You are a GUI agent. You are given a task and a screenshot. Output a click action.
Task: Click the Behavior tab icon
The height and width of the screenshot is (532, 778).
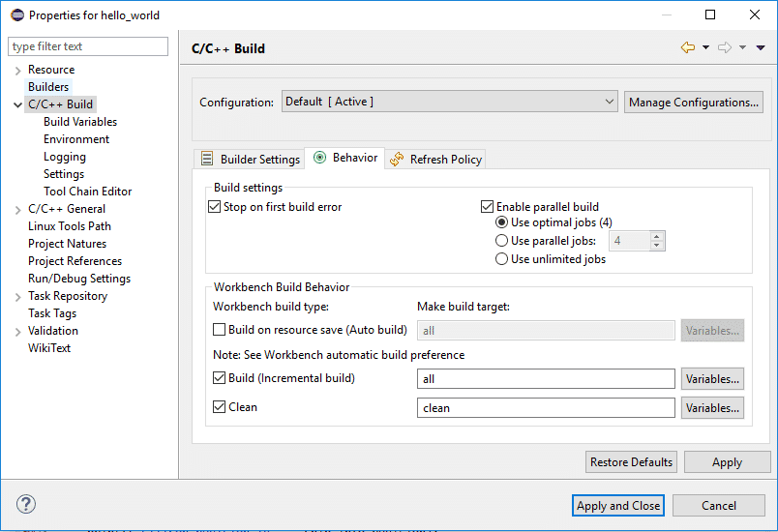320,158
